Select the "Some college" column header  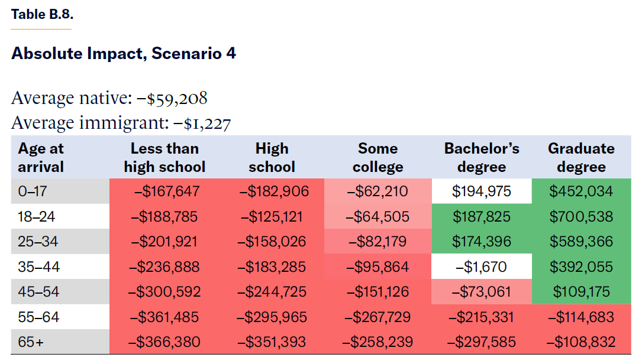coord(378,158)
